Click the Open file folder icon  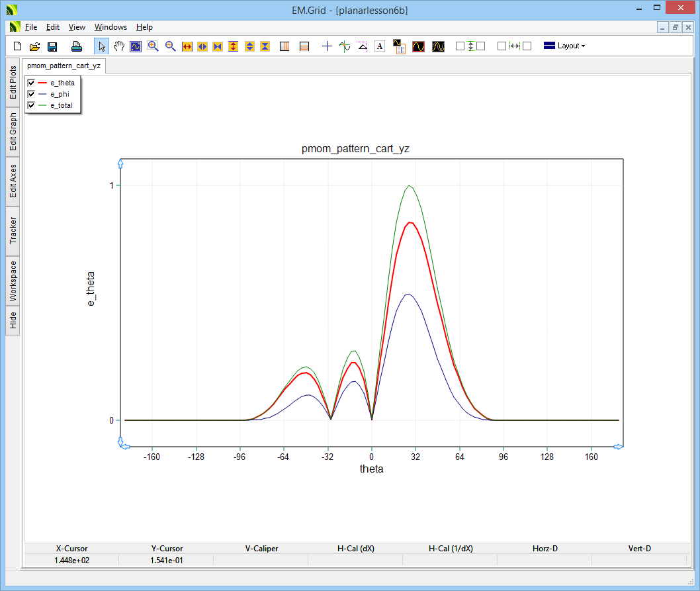pos(34,46)
